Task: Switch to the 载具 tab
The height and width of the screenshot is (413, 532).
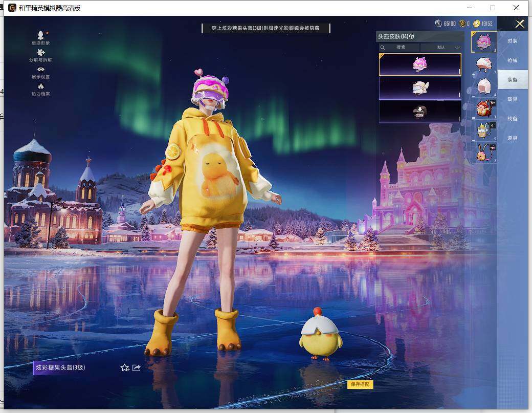Action: coord(513,99)
